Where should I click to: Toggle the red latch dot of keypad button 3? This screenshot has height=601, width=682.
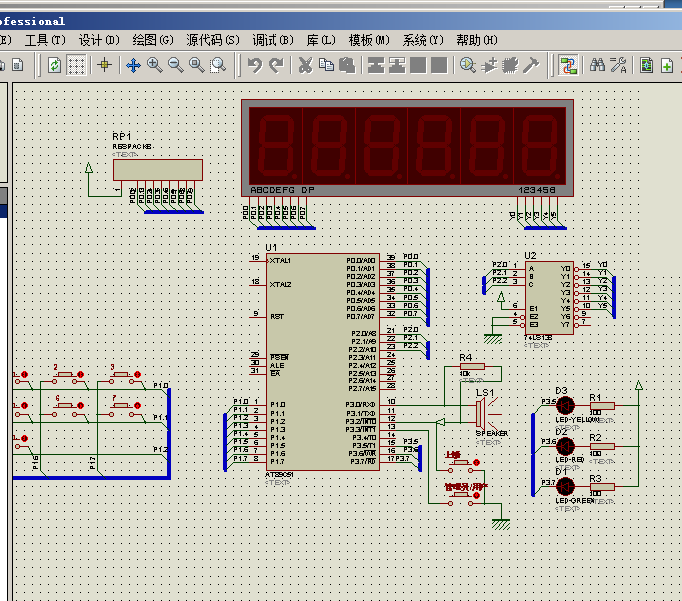click(x=137, y=374)
